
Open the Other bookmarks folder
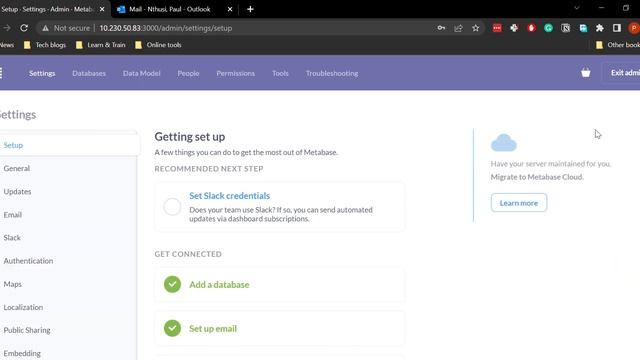tap(618, 45)
